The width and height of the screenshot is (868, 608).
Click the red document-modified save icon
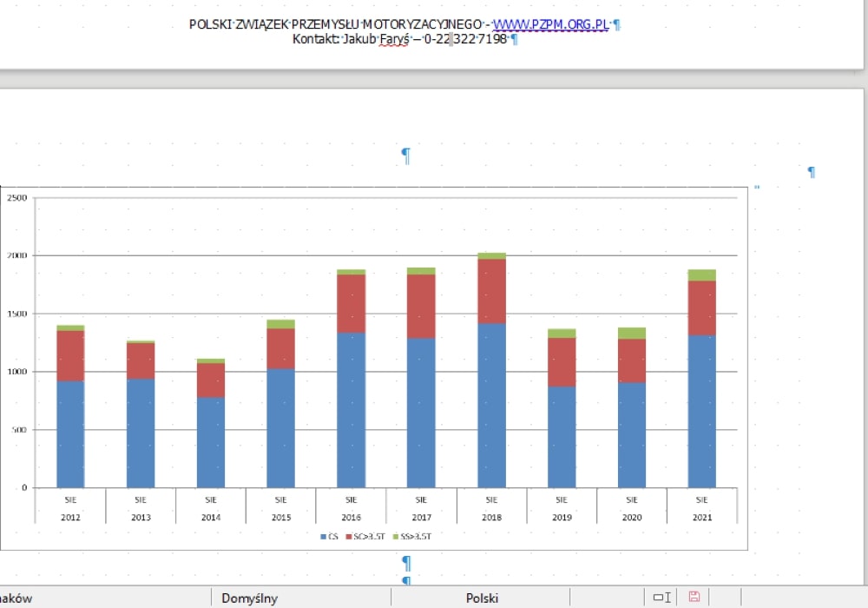click(x=694, y=598)
